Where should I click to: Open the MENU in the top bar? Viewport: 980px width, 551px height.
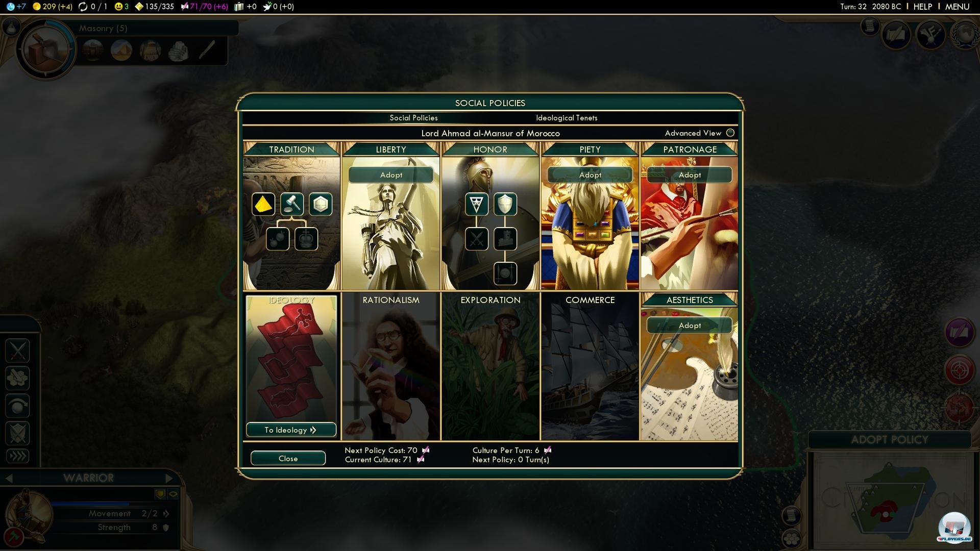click(x=957, y=7)
